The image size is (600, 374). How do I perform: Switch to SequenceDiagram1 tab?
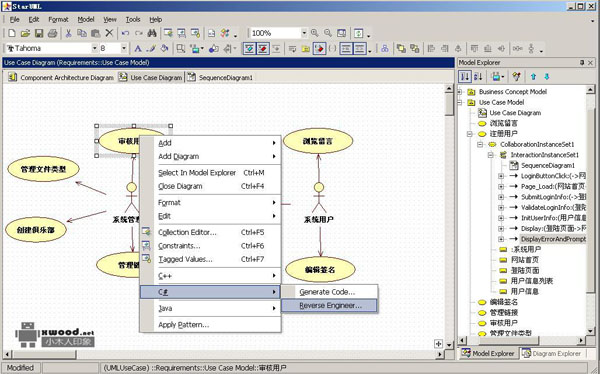[x=220, y=78]
